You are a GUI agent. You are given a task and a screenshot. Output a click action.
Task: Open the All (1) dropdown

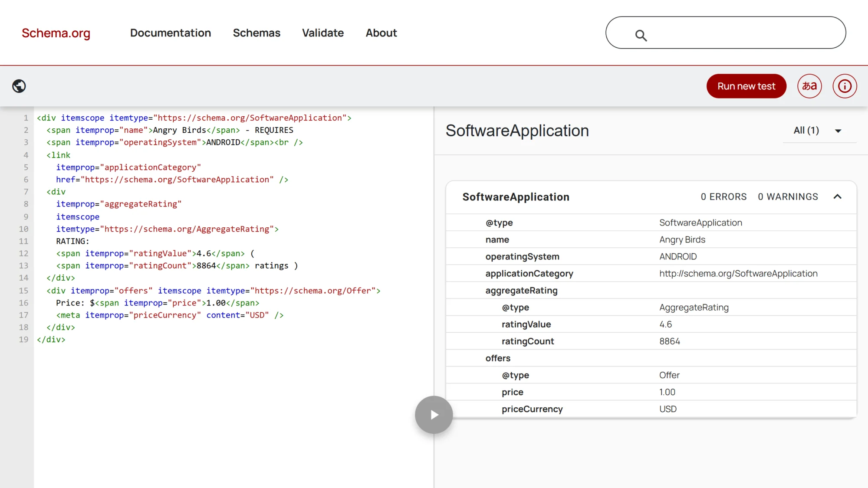coord(819,131)
